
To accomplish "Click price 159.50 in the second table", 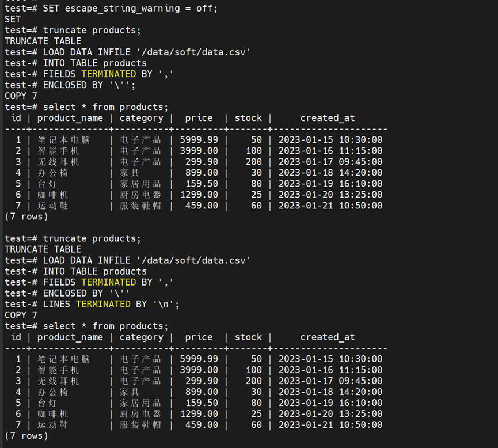I will 202,403.
